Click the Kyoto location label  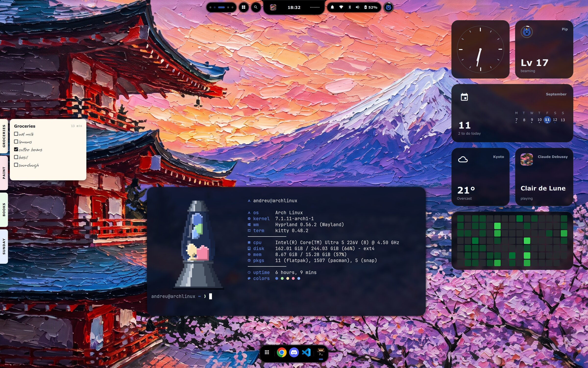point(498,157)
